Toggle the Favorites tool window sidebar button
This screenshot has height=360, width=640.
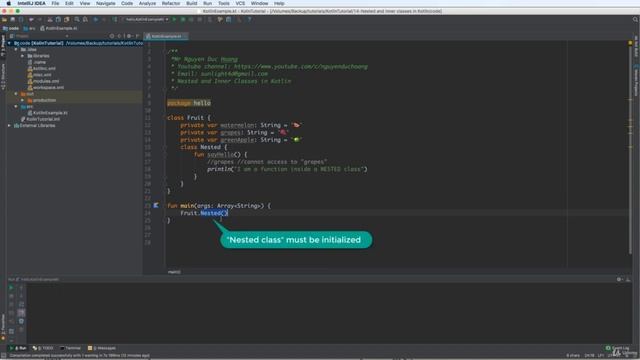pos(3,326)
